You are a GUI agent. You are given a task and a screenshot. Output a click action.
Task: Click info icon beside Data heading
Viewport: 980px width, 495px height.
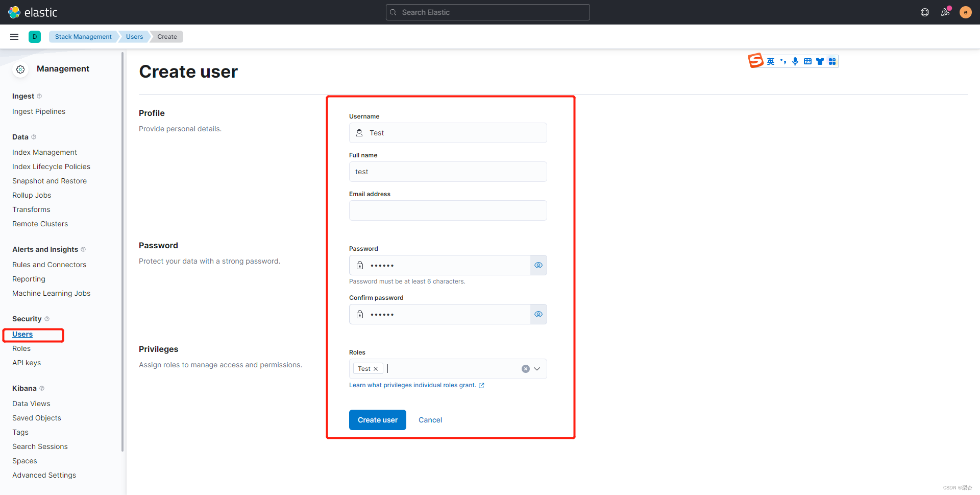pos(34,137)
